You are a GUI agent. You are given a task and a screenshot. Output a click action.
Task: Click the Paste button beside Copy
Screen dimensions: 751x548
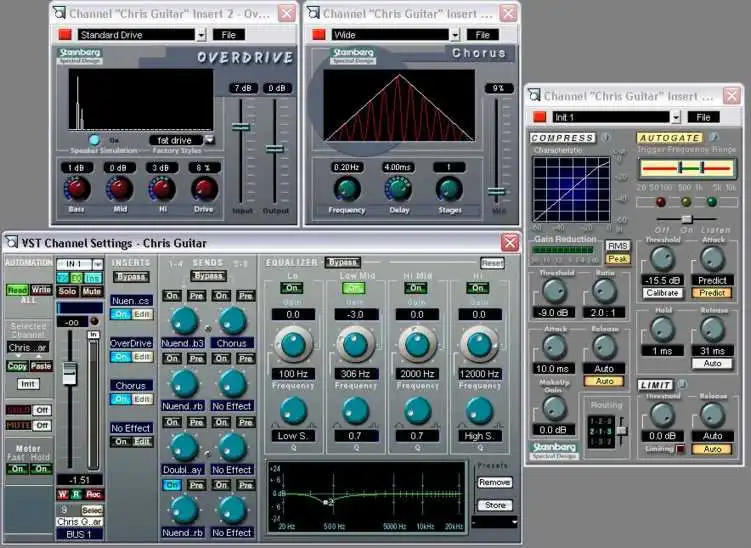41,366
